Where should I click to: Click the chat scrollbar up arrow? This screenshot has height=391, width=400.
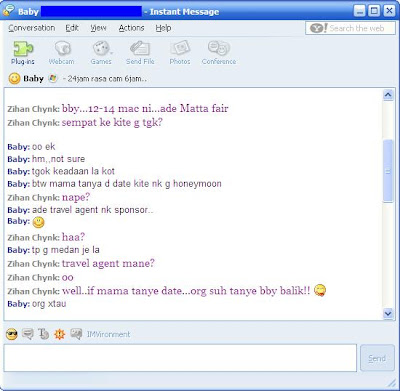388,95
